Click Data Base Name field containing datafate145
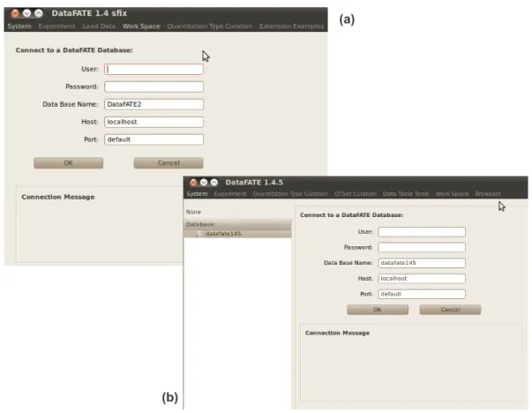 422,263
